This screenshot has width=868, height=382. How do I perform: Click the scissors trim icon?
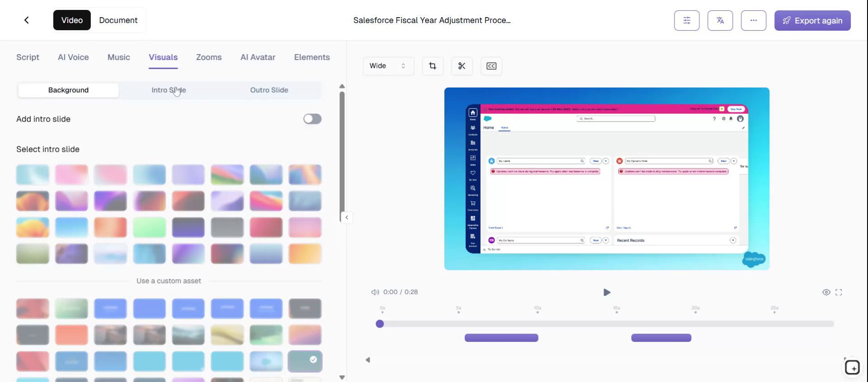click(462, 66)
